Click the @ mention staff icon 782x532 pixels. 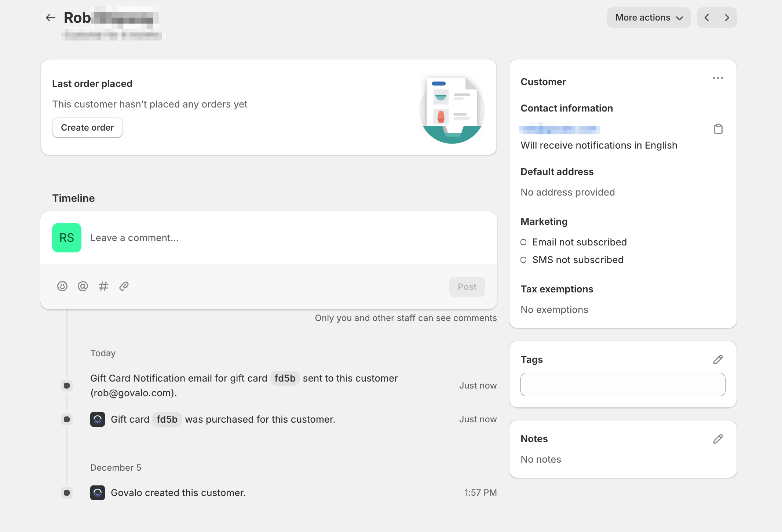[x=83, y=286]
